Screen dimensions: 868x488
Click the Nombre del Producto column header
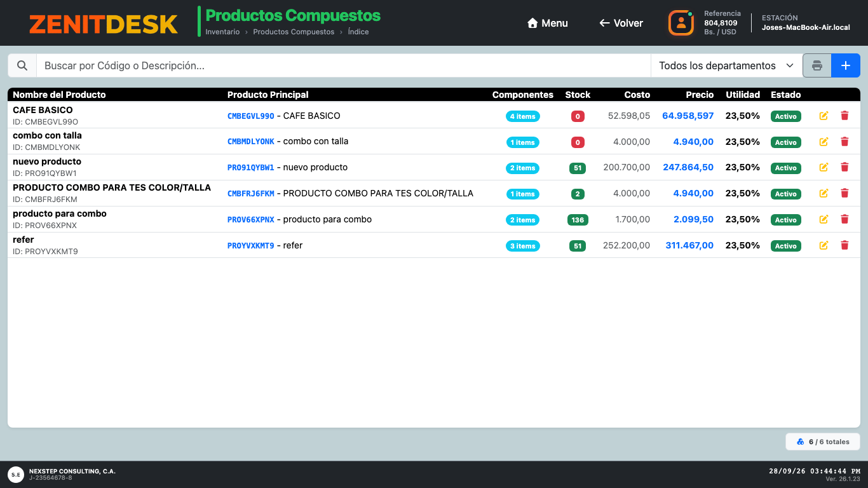(x=59, y=95)
